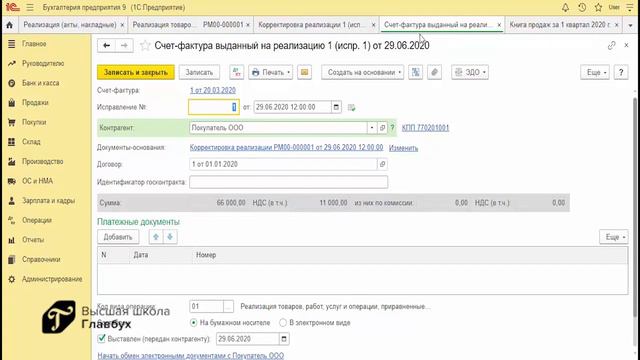Select В электронном виде radio button

(x=283, y=322)
